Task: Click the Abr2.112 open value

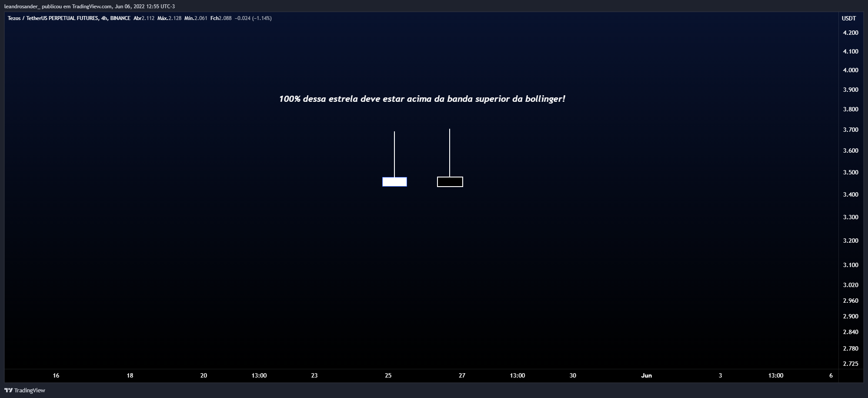Action: pyautogui.click(x=144, y=18)
